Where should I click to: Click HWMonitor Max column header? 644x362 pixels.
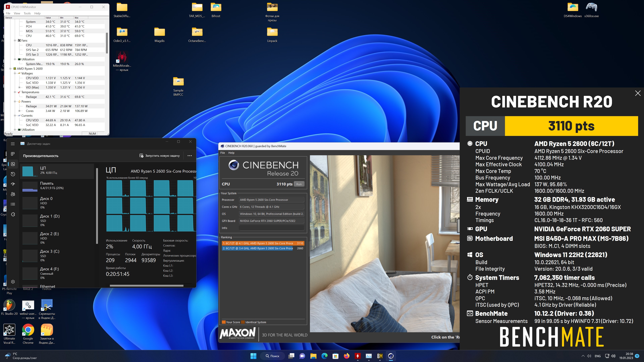[81, 18]
